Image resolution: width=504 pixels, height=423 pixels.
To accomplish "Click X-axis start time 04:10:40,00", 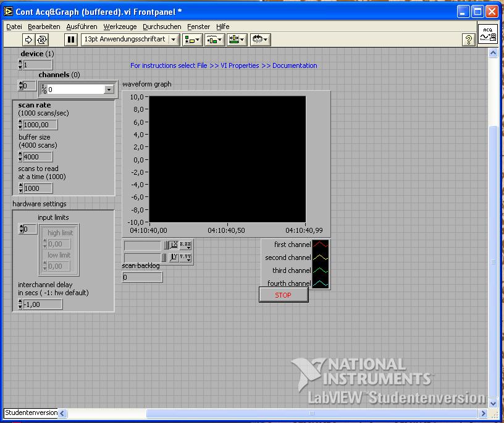I will pos(148,230).
